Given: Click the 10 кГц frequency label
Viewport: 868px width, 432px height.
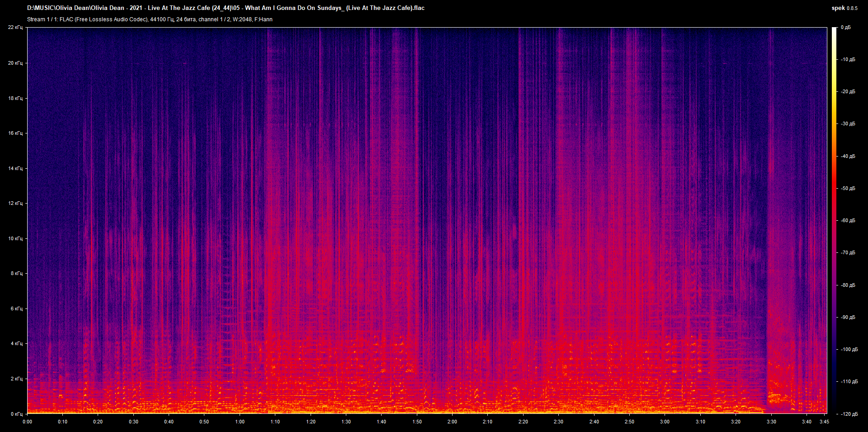Looking at the screenshot, I should (15, 238).
